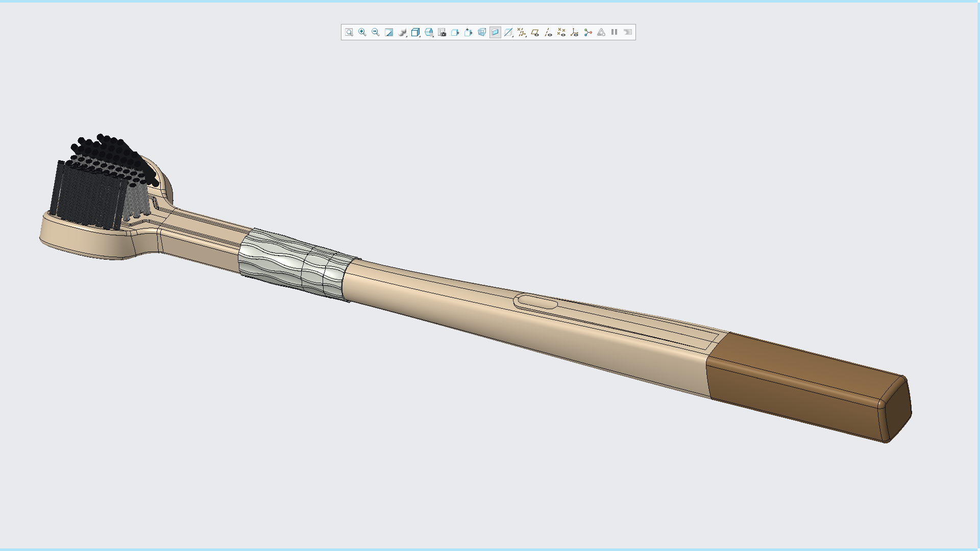Click the Zoom Out magnifier icon

(x=376, y=32)
